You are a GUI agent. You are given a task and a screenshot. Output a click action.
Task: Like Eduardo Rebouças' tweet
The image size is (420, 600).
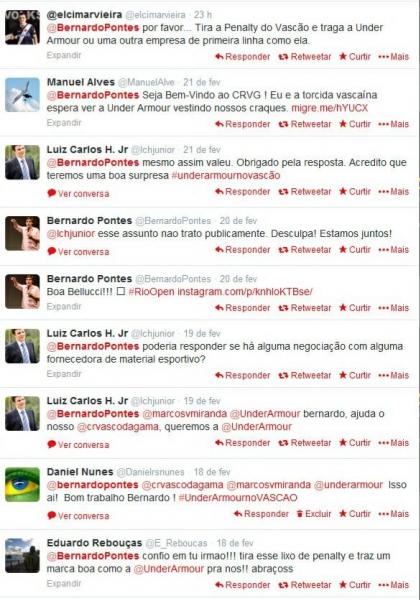tap(355, 585)
